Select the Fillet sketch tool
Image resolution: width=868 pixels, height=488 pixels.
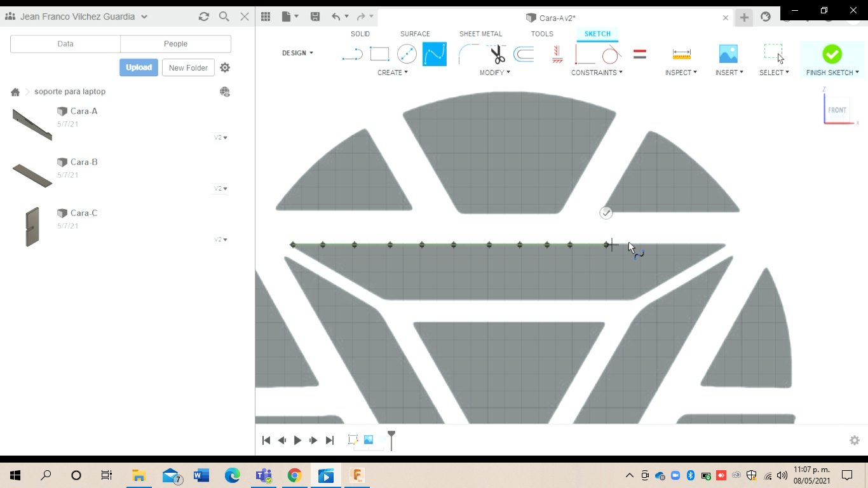[x=469, y=55]
